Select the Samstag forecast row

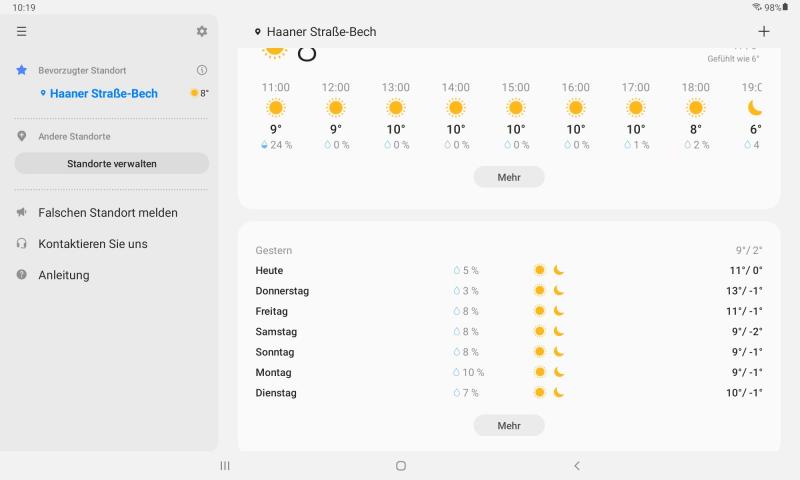[x=508, y=332]
